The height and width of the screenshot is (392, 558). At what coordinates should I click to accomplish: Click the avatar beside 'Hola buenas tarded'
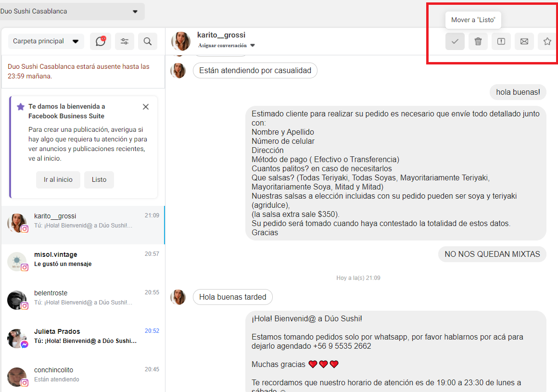[178, 297]
